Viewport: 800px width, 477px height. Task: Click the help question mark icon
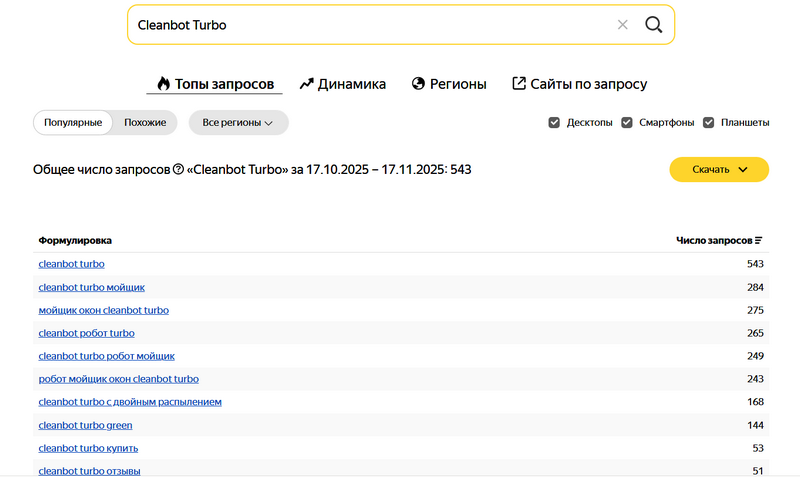(178, 170)
